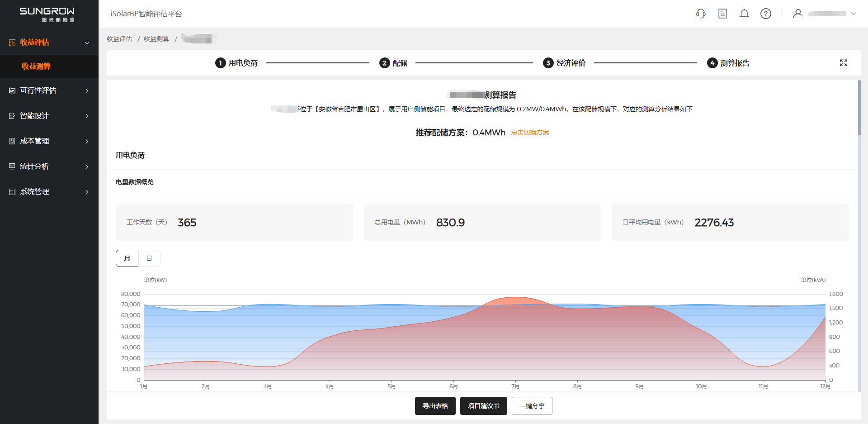Screen dimensions: 868x424
Task: Click the vertical scrollbar on report panel
Action: pyautogui.click(x=859, y=109)
